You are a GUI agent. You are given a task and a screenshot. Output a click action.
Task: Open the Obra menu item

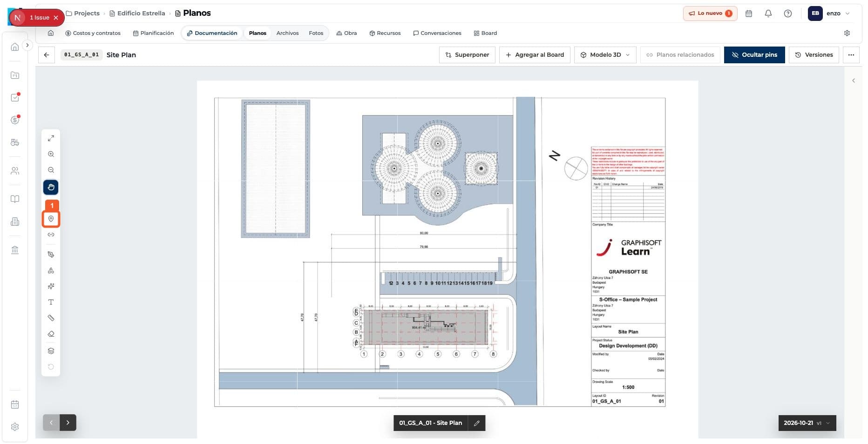tap(346, 33)
